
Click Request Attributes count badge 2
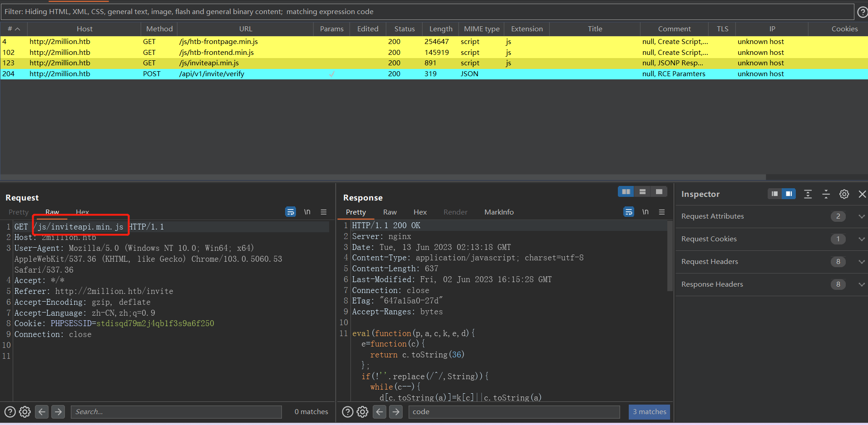(x=838, y=216)
